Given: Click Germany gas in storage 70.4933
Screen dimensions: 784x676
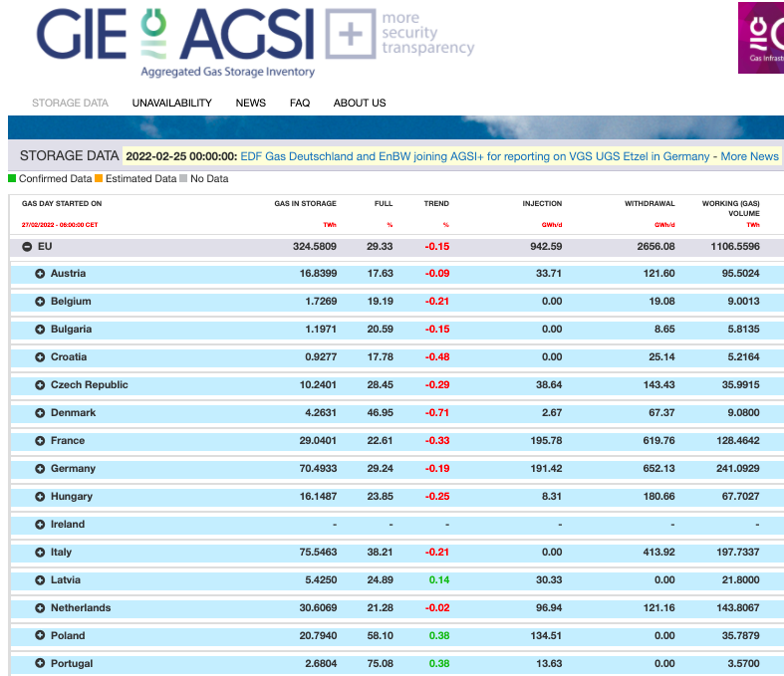Looking at the screenshot, I should click(318, 469).
